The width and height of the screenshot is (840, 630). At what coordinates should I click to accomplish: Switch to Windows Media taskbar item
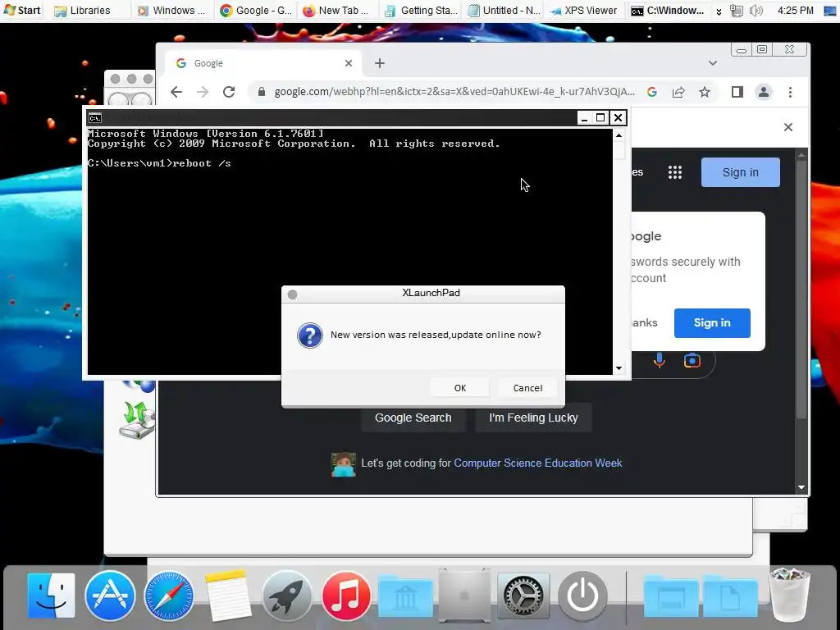coord(172,10)
